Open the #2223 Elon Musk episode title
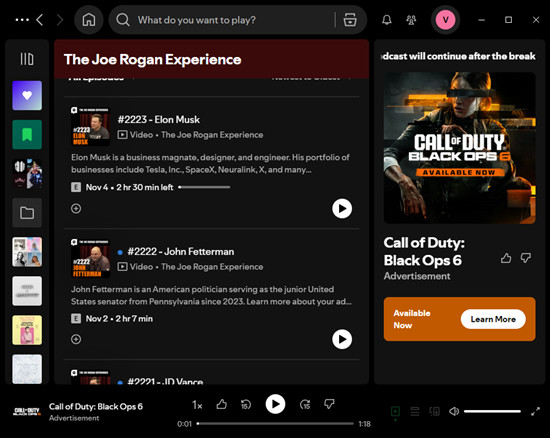Viewport: 550px width, 438px height. pos(159,120)
